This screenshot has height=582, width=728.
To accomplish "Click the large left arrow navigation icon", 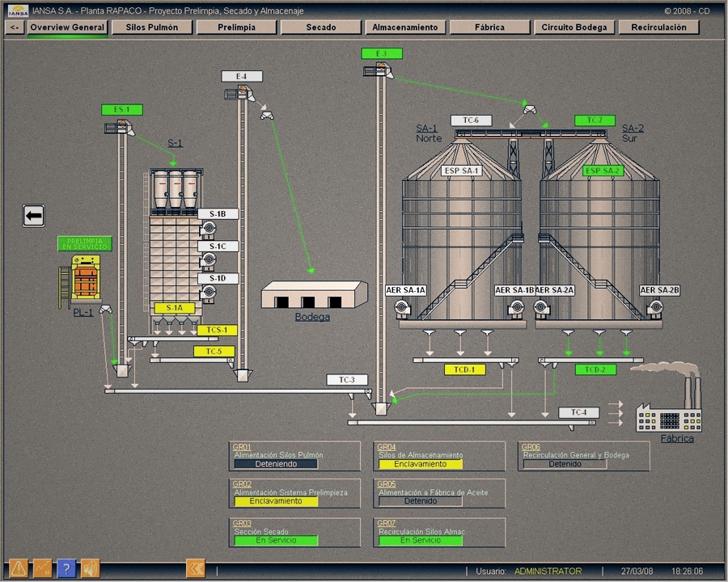I will click(33, 216).
